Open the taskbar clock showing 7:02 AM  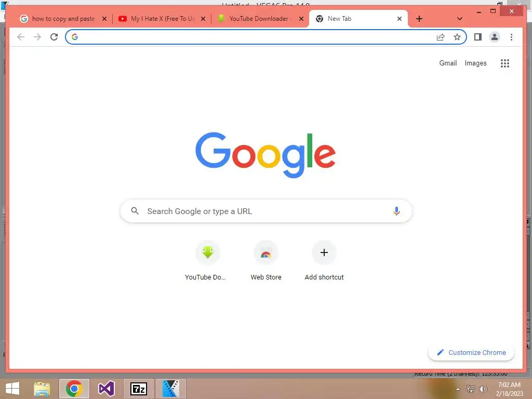509,389
